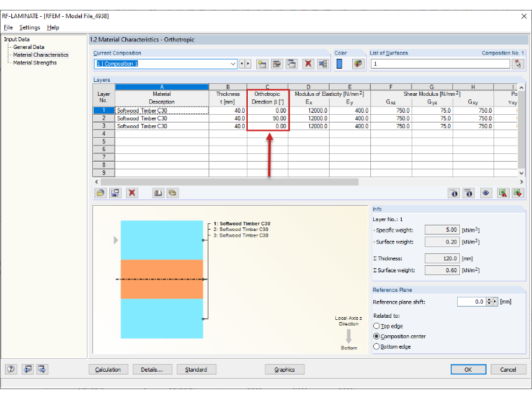The image size is (532, 399).
Task: Select the Bottom edge radio button
Action: point(377,346)
